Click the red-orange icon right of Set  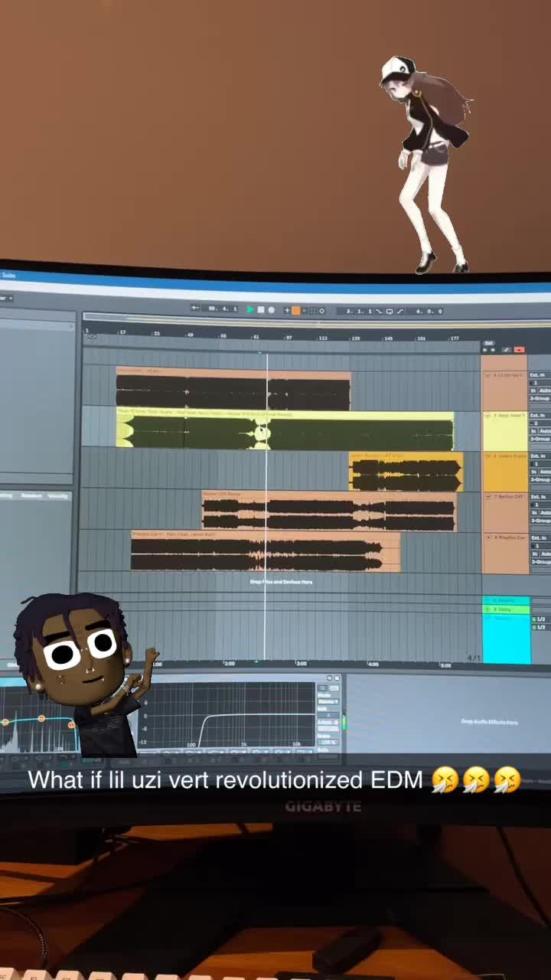pos(520,350)
